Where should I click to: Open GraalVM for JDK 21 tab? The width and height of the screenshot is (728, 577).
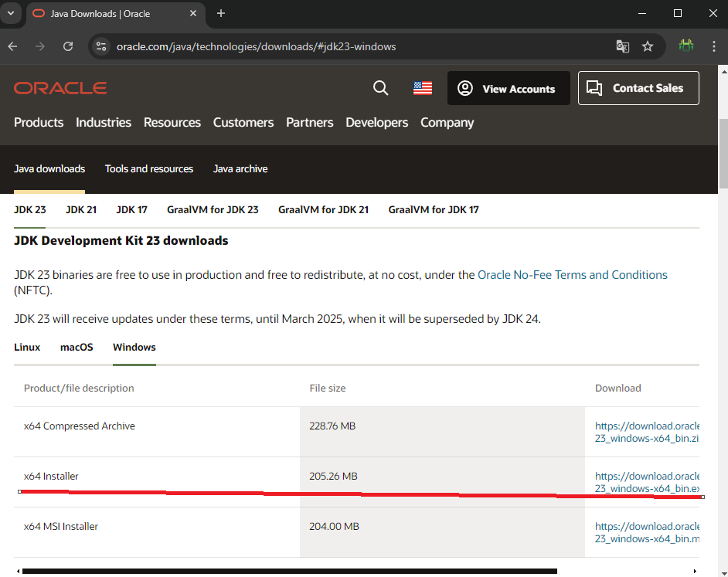pos(324,210)
